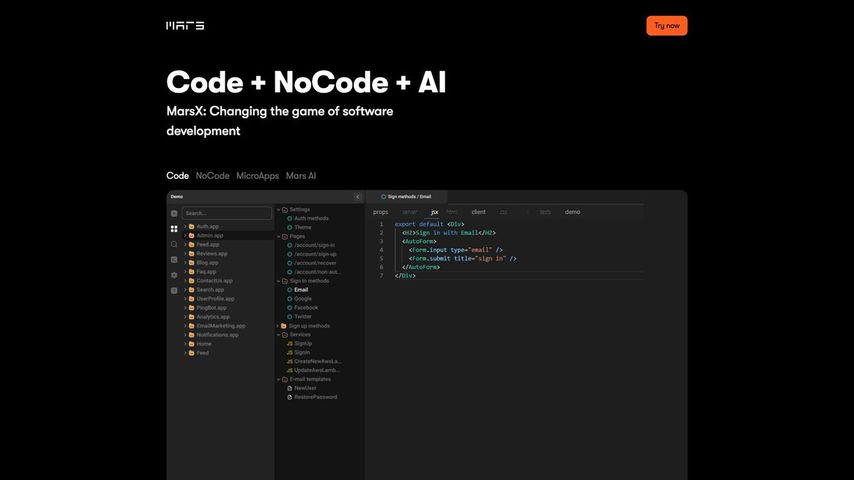
Task: Open the settings gear icon in sidebar
Action: 174,275
